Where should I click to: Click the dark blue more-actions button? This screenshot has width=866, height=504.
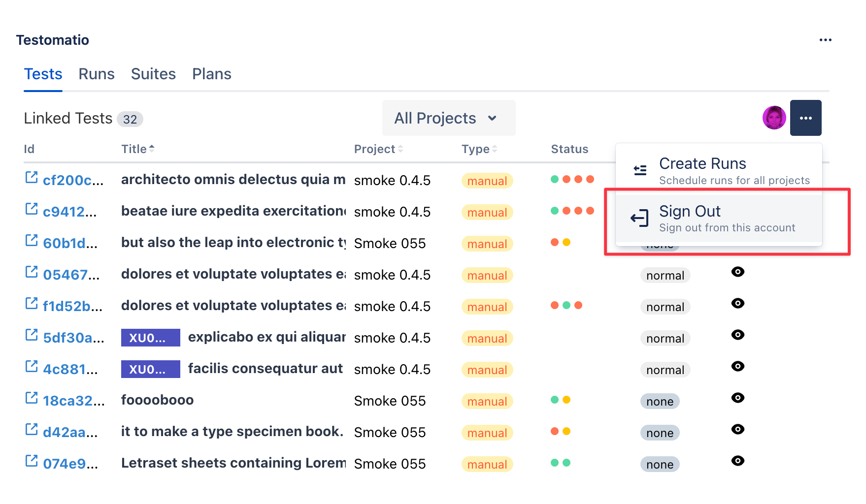805,118
